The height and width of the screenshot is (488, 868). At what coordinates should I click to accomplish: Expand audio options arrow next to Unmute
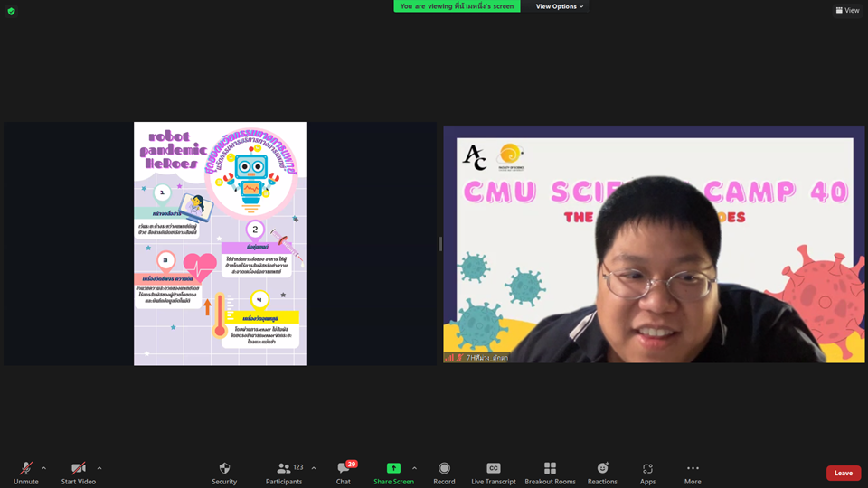(43, 468)
